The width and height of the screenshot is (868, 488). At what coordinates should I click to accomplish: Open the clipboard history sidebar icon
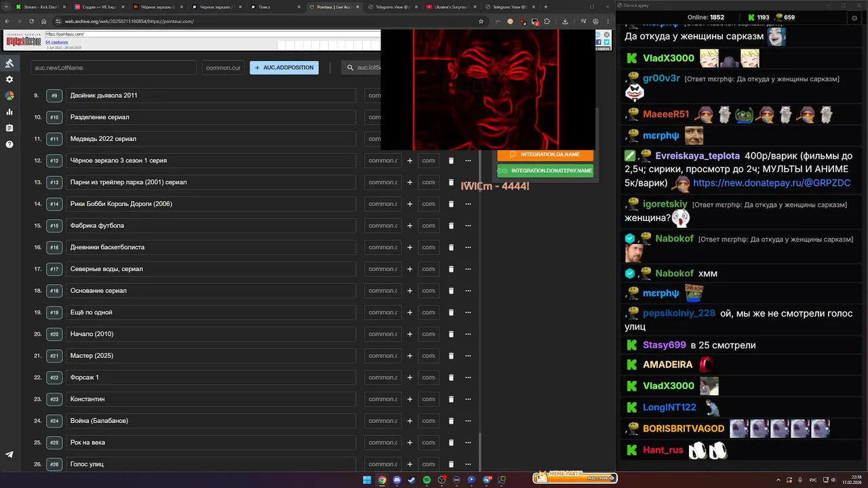click(x=9, y=128)
